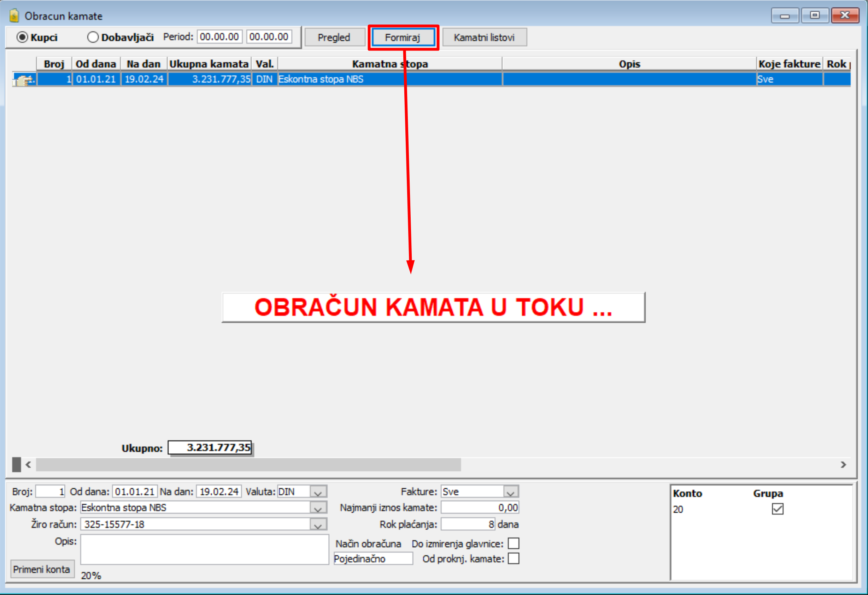Click the Na dan input field at bottom
The image size is (868, 595).
point(219,491)
